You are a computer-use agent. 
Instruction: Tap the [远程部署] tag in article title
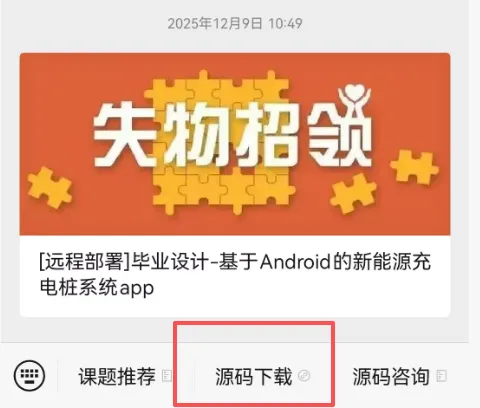click(x=85, y=262)
